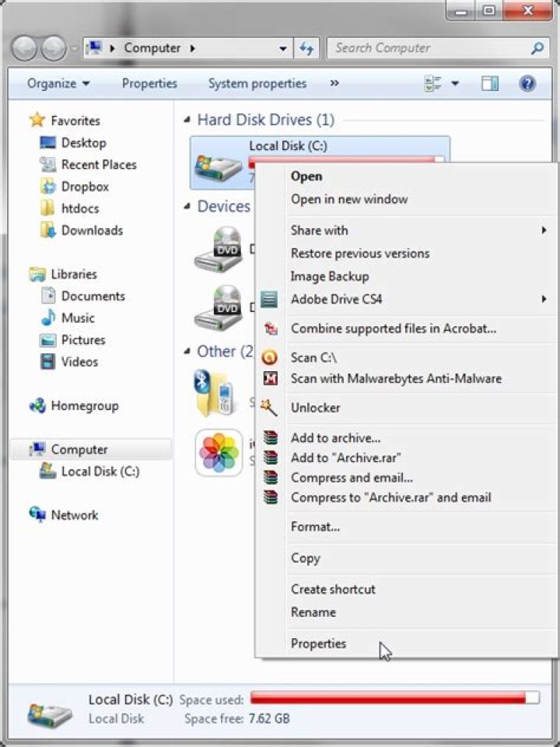Image resolution: width=560 pixels, height=747 pixels.
Task: Open the view options dropdown arrow
Action: (455, 84)
